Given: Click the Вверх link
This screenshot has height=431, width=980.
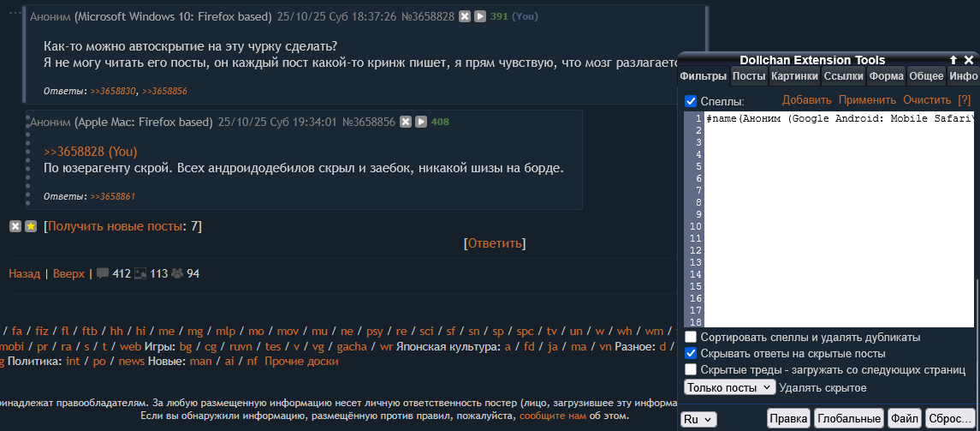Looking at the screenshot, I should coord(68,273).
